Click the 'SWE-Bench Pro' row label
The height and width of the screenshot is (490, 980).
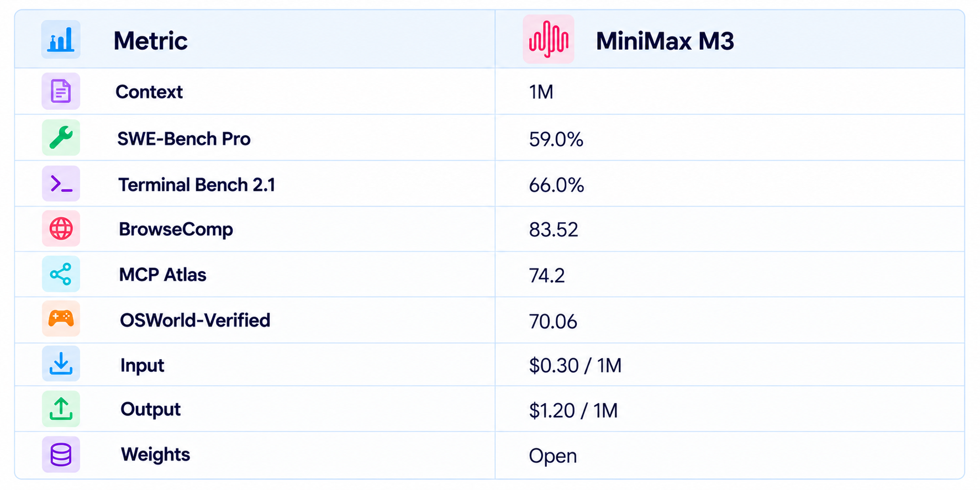tap(184, 139)
